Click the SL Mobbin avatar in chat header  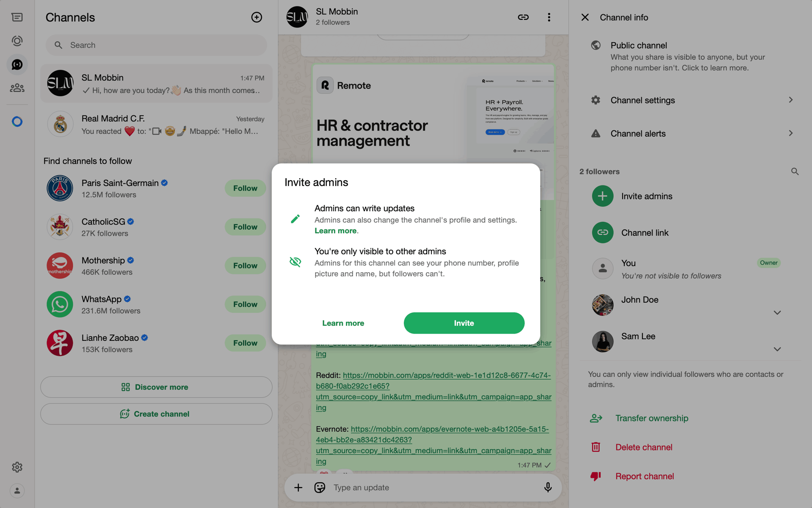pos(297,17)
